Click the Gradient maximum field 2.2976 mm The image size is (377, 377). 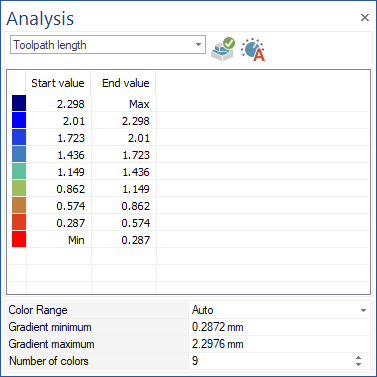pyautogui.click(x=279, y=344)
